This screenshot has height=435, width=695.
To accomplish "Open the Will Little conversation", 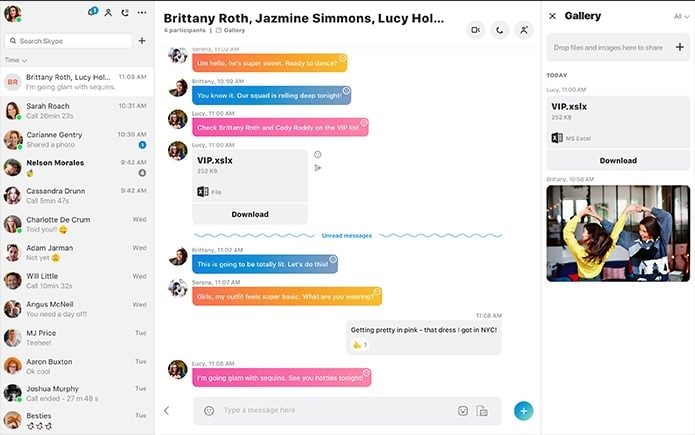I will coord(77,281).
